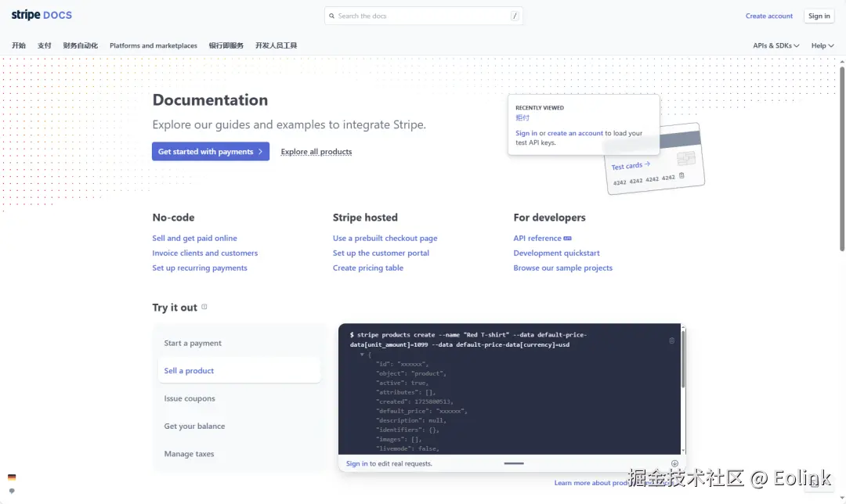Grab the code panel resize handle bar

514,463
